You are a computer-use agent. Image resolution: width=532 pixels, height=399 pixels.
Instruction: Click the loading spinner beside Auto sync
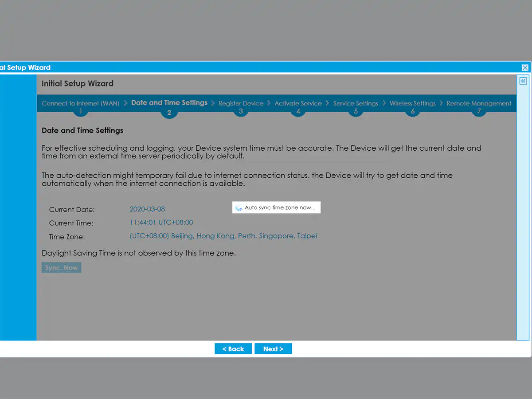pyautogui.click(x=239, y=207)
